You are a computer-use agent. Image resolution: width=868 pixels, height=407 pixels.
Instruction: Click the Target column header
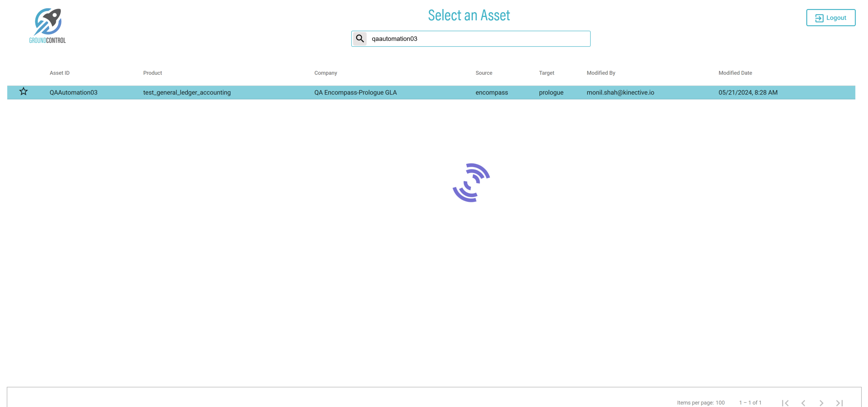click(546, 73)
